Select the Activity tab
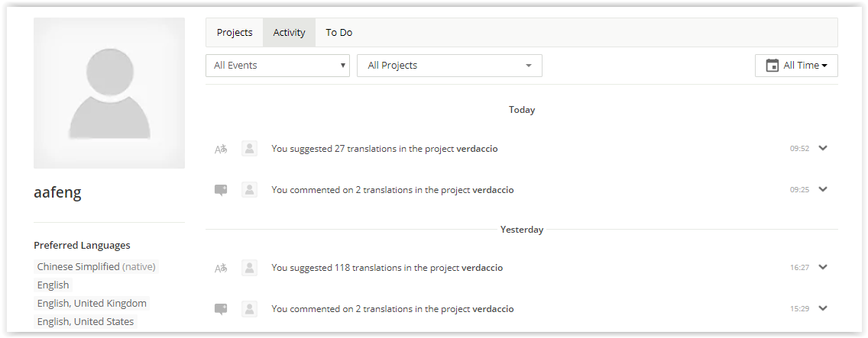Viewport: 868px width, 338px height. tap(289, 33)
